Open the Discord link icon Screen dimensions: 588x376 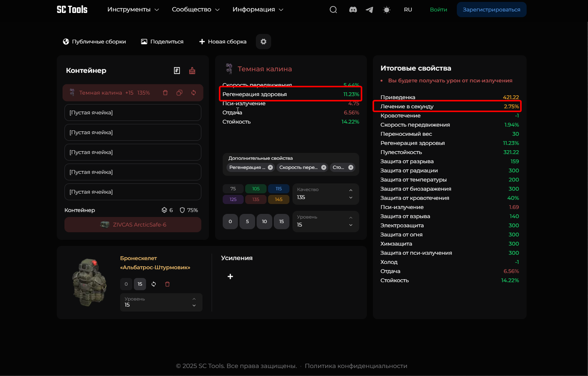353,10
